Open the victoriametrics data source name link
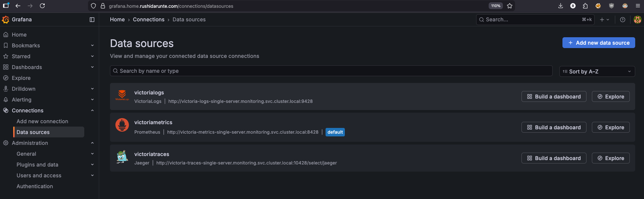Screen dimensions: 644x199 coord(153,122)
